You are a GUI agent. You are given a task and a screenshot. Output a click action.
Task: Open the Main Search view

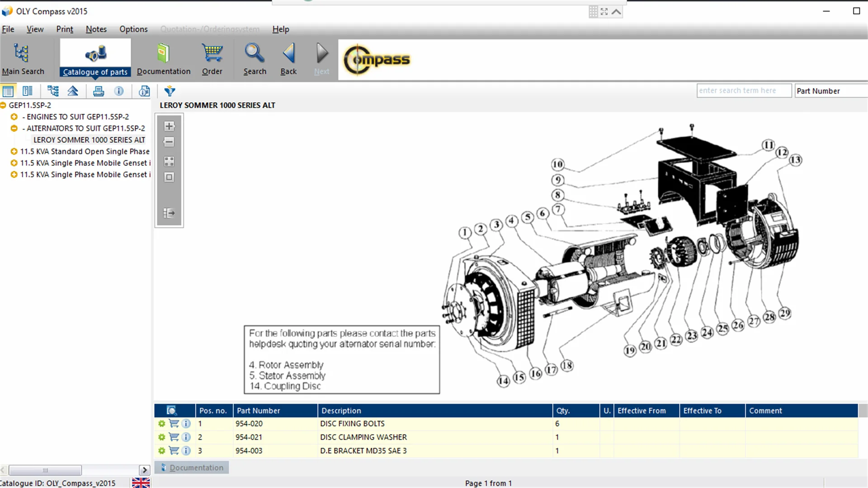point(23,59)
